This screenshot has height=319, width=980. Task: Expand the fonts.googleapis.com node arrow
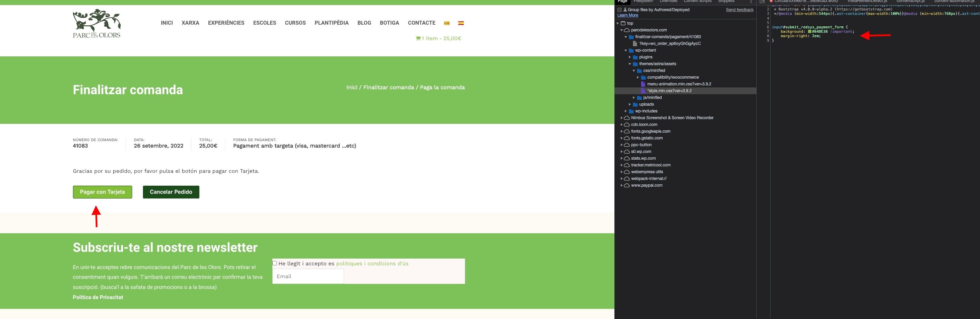[622, 132]
